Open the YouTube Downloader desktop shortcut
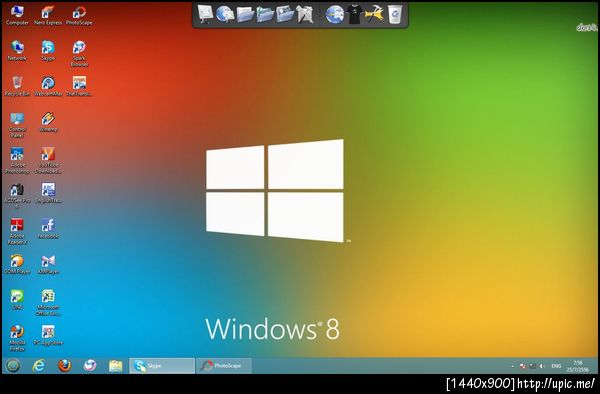Screen dimensions: 600x394 (48, 160)
